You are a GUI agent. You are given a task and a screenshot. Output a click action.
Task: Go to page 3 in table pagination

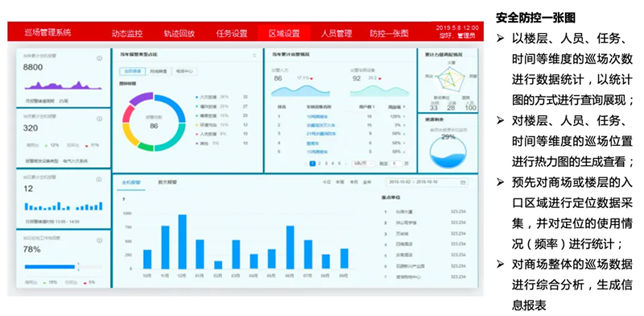pos(326,164)
